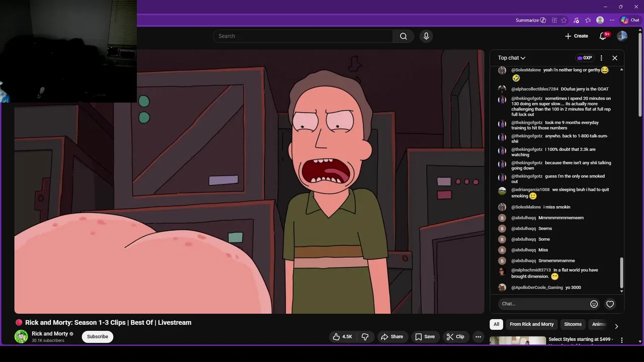Open the Rick and Morty channel avatar
644x362 pixels.
21,336
